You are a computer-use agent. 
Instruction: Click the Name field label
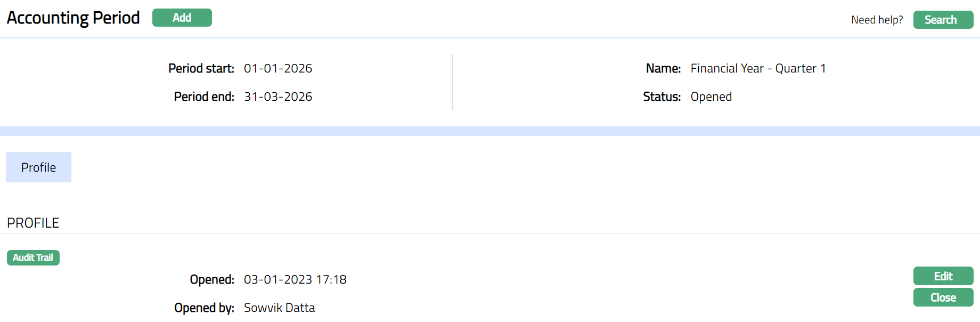663,68
